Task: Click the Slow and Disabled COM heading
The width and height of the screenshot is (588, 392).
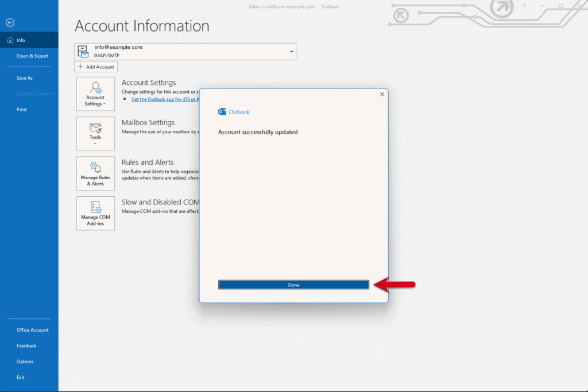Action: tap(161, 202)
